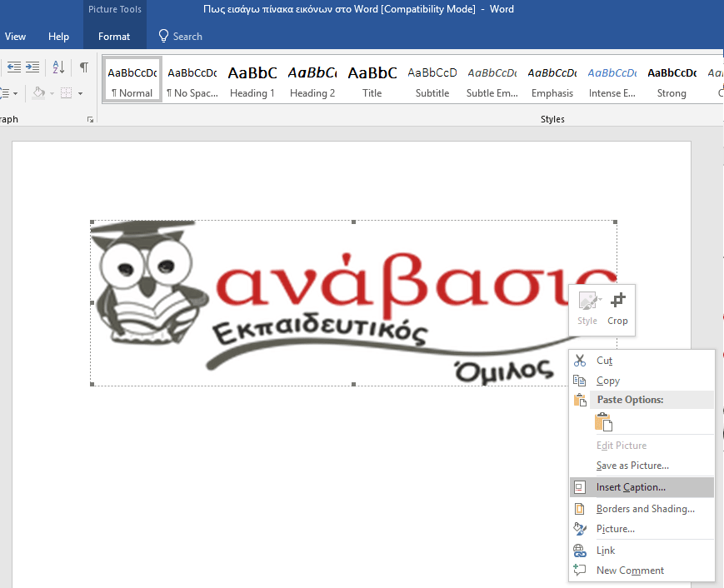Click the bottom-left corner handle of picture

pyautogui.click(x=92, y=384)
